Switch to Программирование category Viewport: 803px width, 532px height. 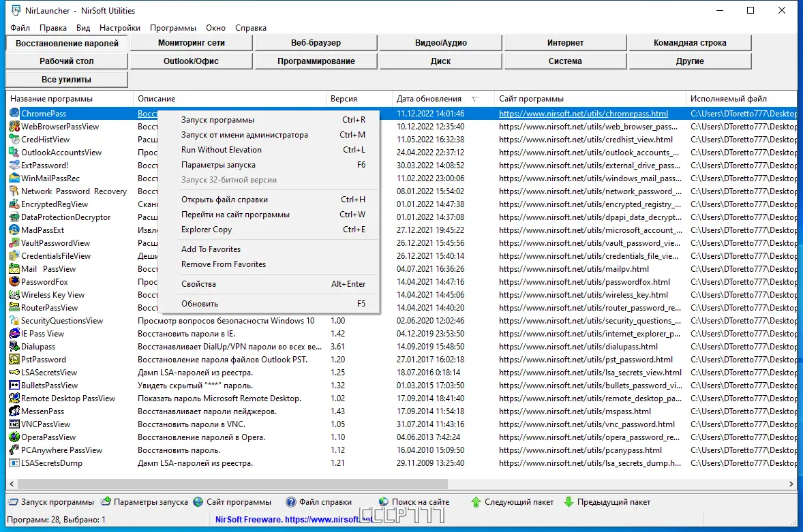click(x=316, y=61)
